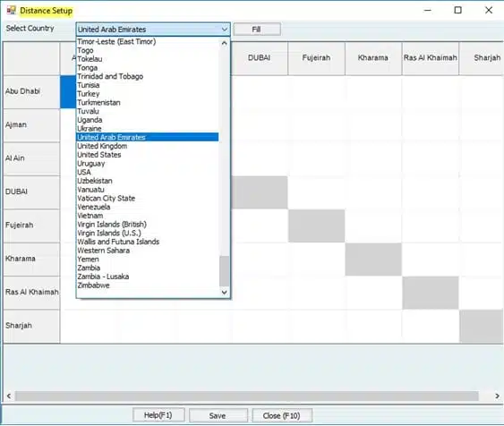The height and width of the screenshot is (426, 504).
Task: Open Help (F1)
Action: [x=158, y=415]
